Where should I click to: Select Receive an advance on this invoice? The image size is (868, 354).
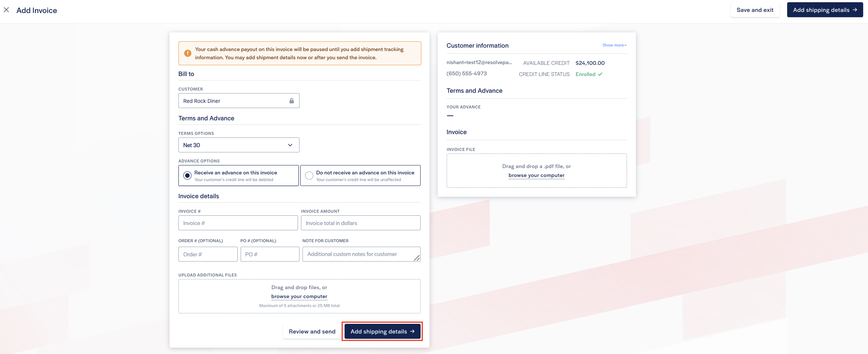(187, 176)
